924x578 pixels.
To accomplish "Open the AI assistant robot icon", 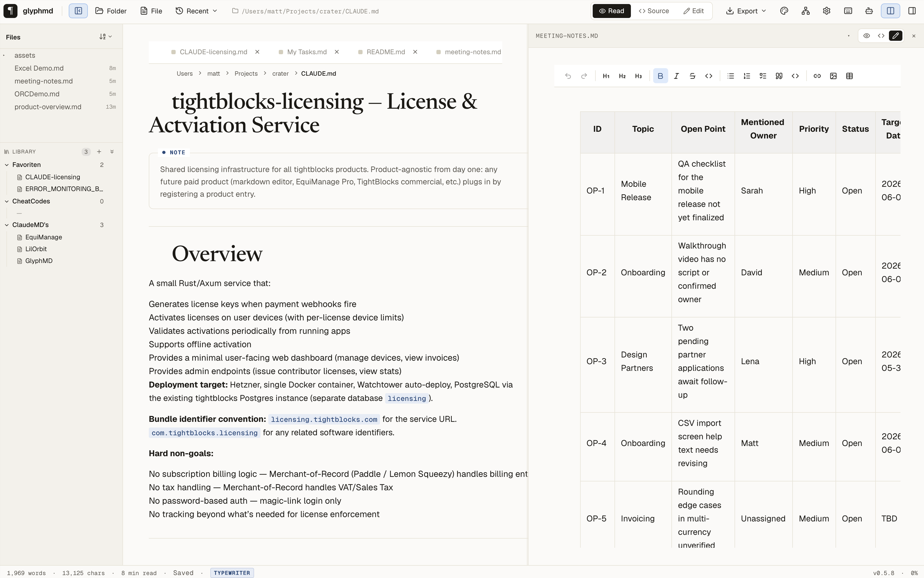I will pyautogui.click(x=869, y=11).
